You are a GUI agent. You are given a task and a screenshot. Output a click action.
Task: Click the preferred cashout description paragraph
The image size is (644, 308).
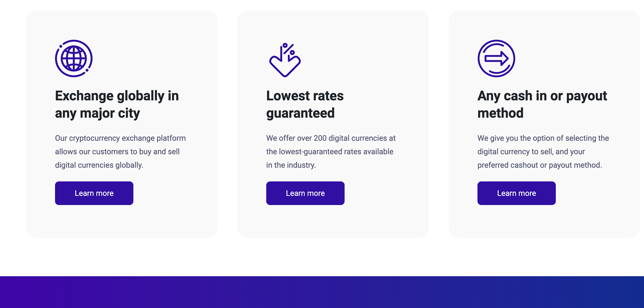click(543, 151)
